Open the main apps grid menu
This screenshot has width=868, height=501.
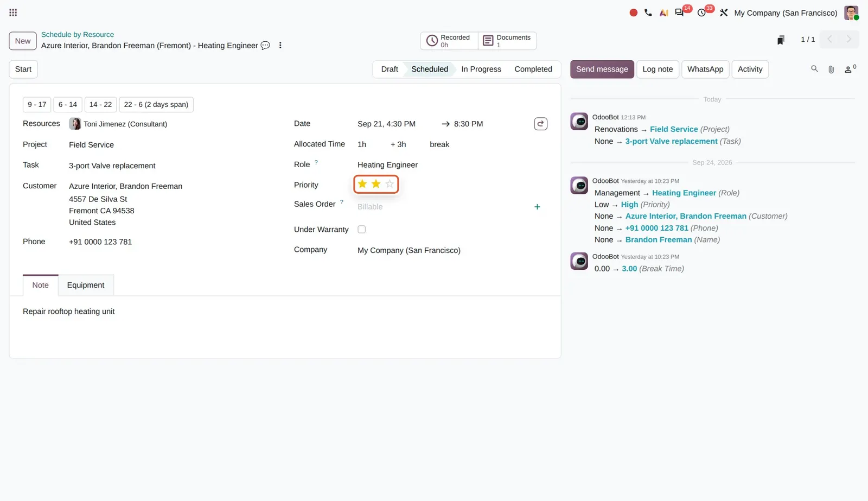pyautogui.click(x=13, y=12)
